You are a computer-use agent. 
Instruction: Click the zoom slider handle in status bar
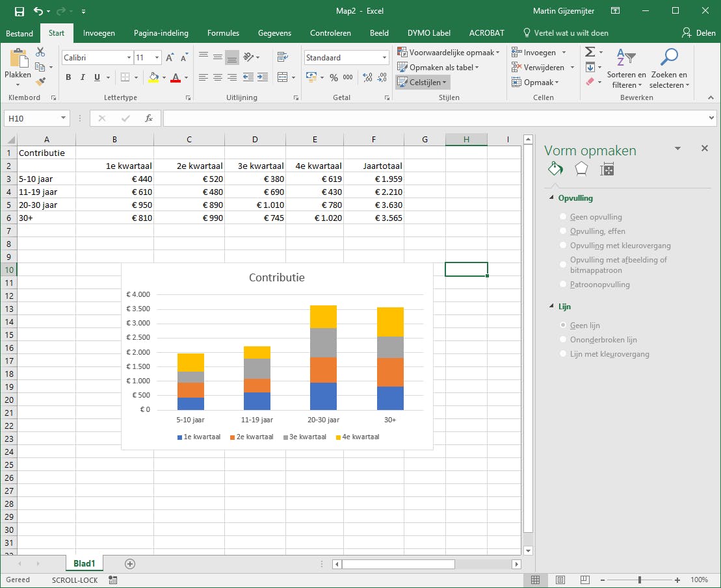[640, 580]
